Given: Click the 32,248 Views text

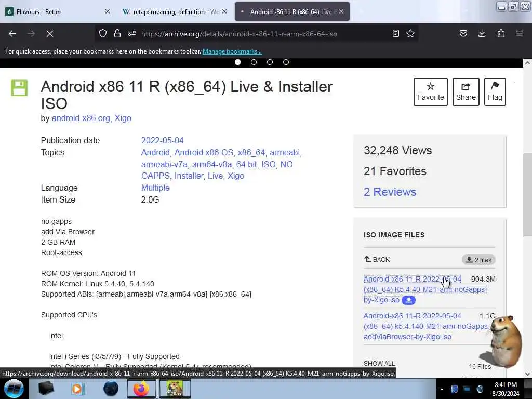Looking at the screenshot, I should coord(397,150).
